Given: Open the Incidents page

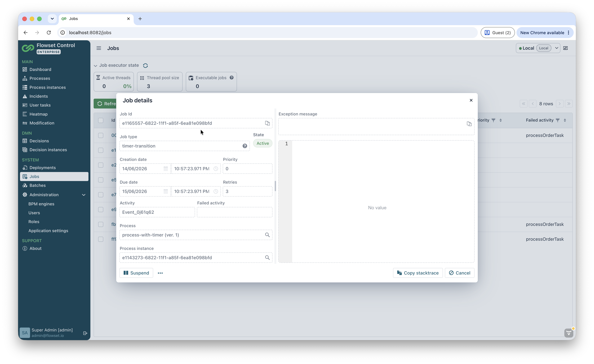Looking at the screenshot, I should click(38, 96).
